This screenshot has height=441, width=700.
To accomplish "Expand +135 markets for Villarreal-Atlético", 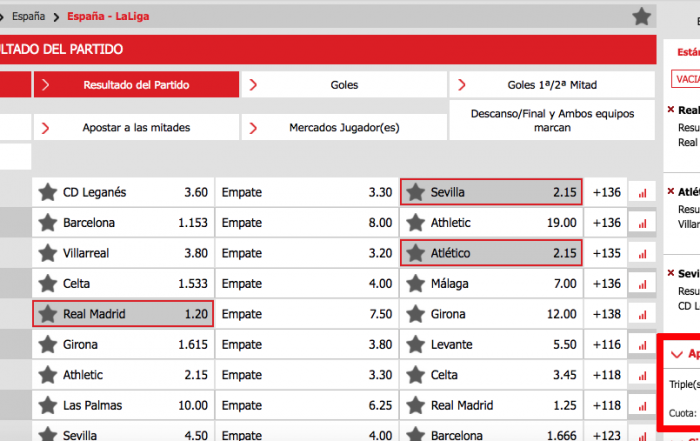I will (606, 253).
